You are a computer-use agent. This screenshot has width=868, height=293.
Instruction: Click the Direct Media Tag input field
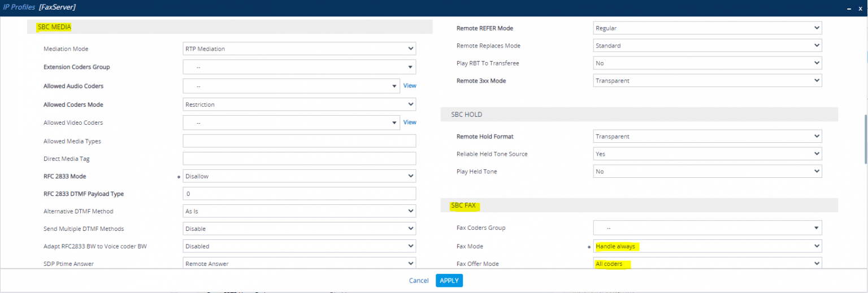point(299,159)
